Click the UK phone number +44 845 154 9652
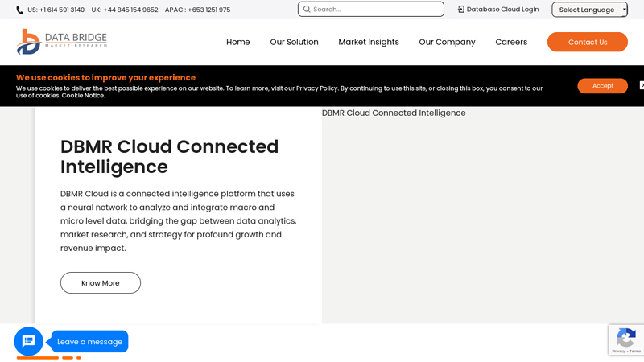 125,10
